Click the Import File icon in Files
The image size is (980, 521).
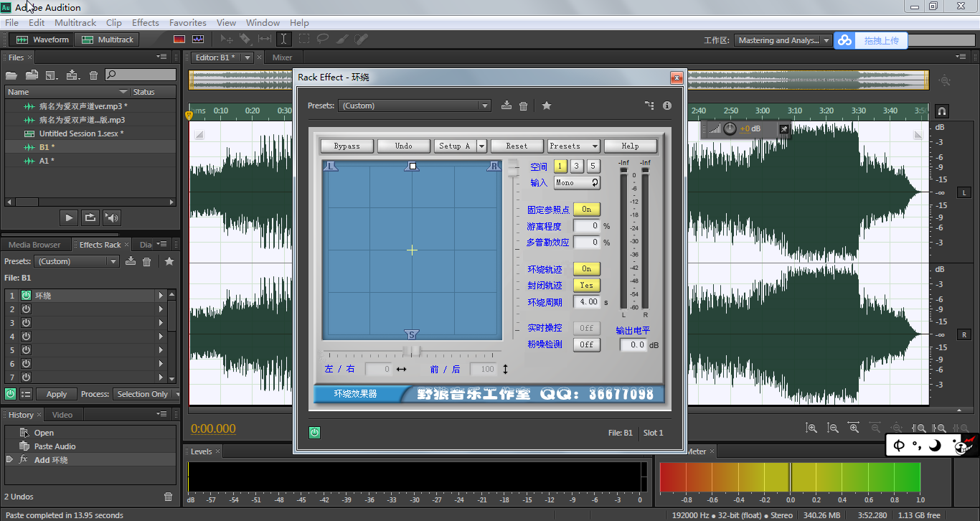click(32, 75)
